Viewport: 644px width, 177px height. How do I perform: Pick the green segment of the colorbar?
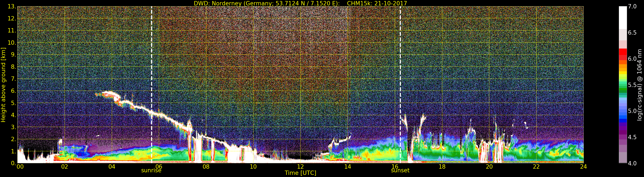(623, 90)
